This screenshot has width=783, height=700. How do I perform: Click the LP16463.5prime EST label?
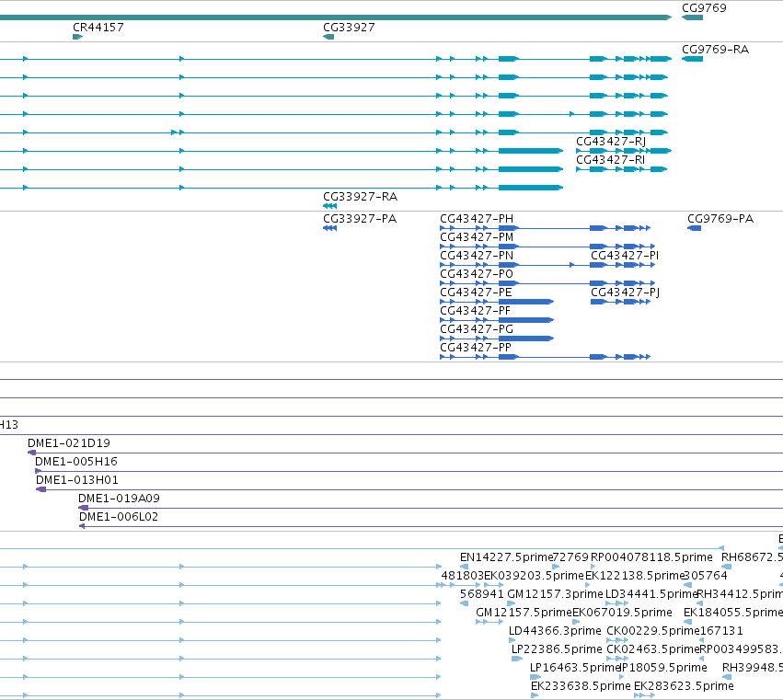[x=575, y=669]
